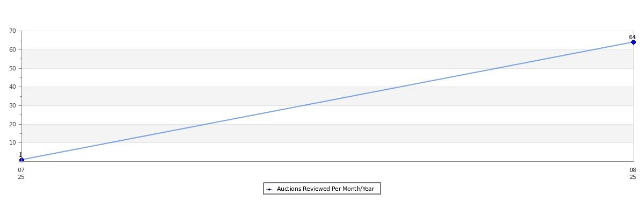The image size is (644, 215).
Task: Click the 30 y-axis tick label
Action: [13, 105]
